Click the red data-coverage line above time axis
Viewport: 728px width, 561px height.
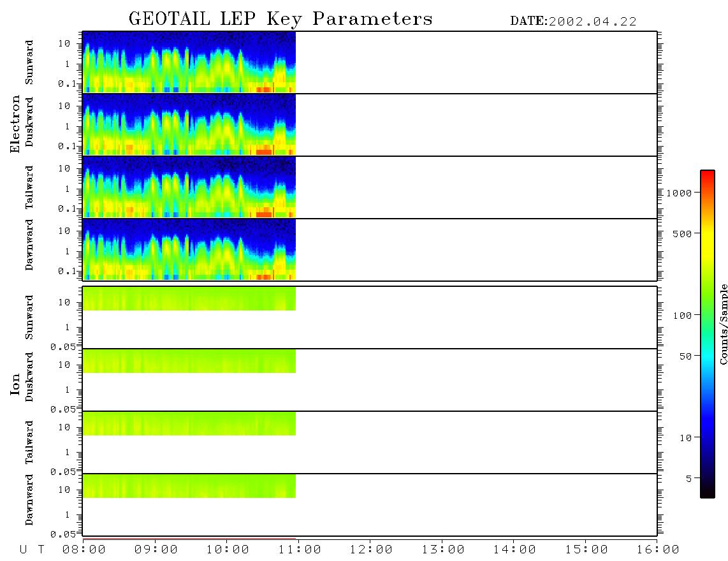coord(189,539)
